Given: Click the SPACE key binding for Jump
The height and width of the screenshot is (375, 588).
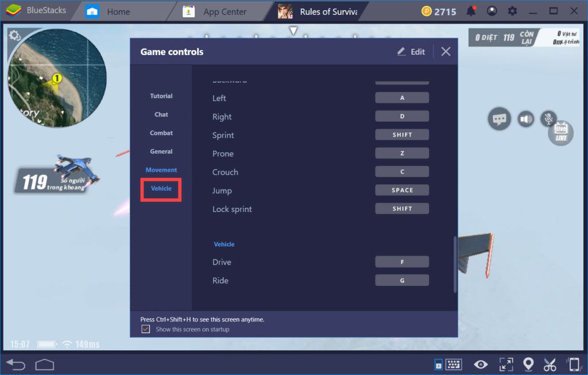Looking at the screenshot, I should coord(402,190).
